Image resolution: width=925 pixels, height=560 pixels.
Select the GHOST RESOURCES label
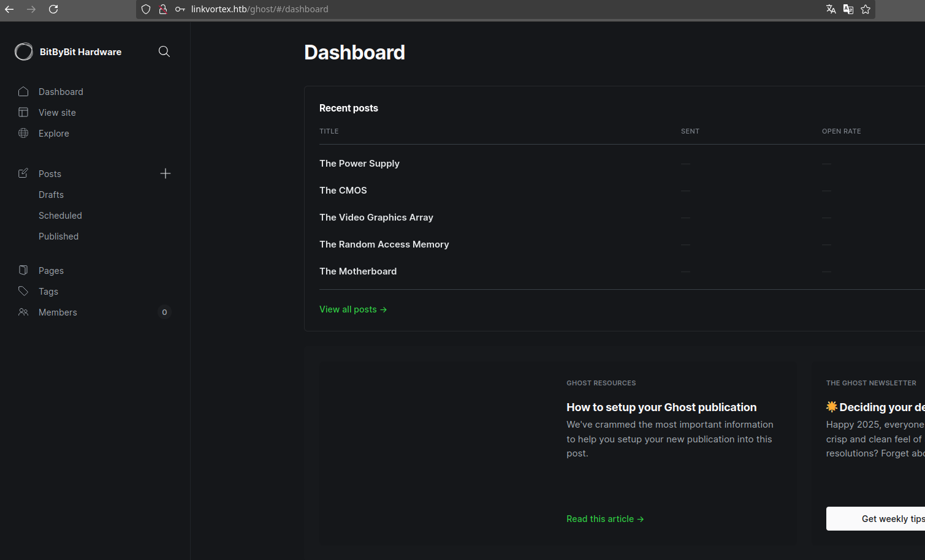coord(601,383)
